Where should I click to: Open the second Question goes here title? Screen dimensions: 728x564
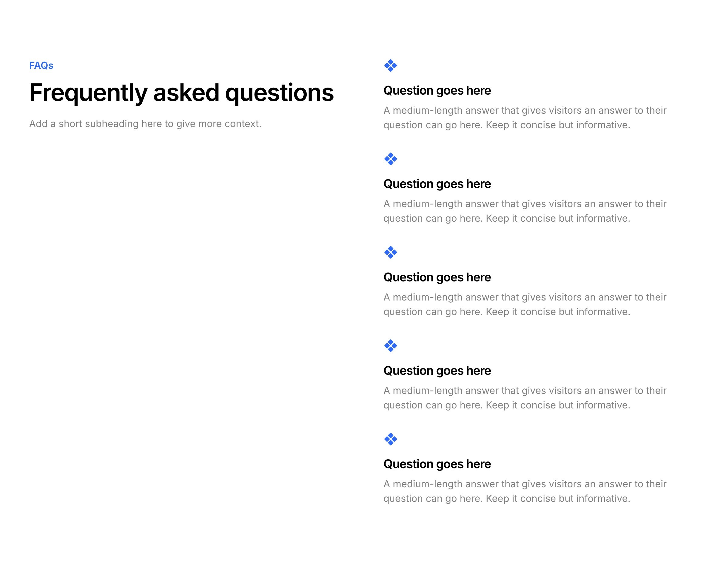click(x=437, y=184)
